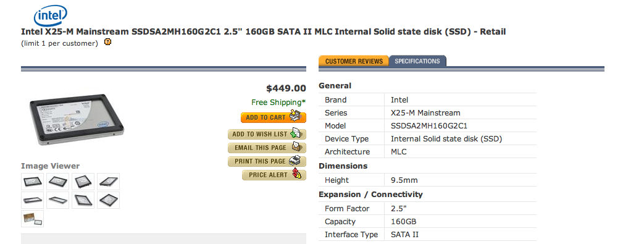Click the Add to Cart button
The image size is (644, 244).
click(x=274, y=117)
